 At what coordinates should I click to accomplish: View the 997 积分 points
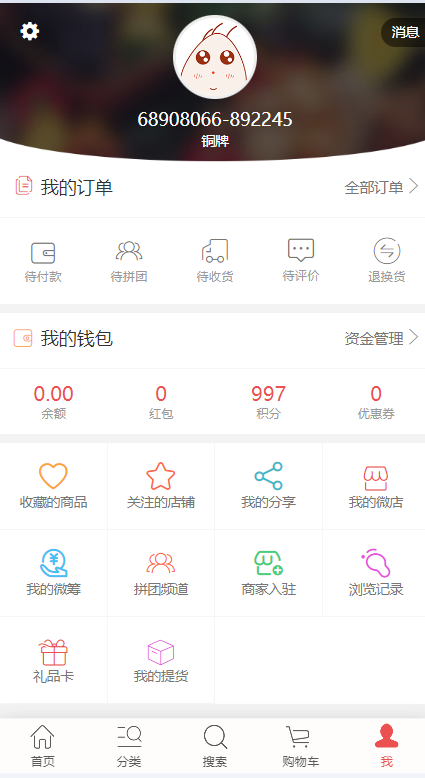[268, 402]
